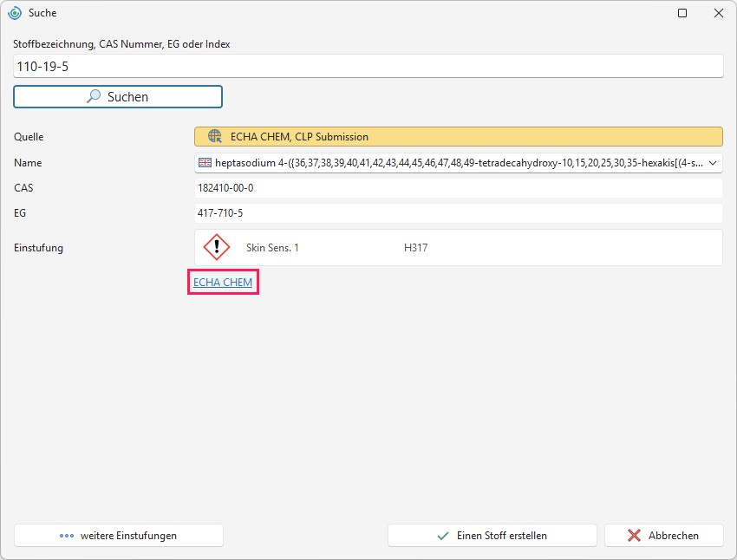Click the Suchen button
The image size is (737, 560).
[x=118, y=97]
